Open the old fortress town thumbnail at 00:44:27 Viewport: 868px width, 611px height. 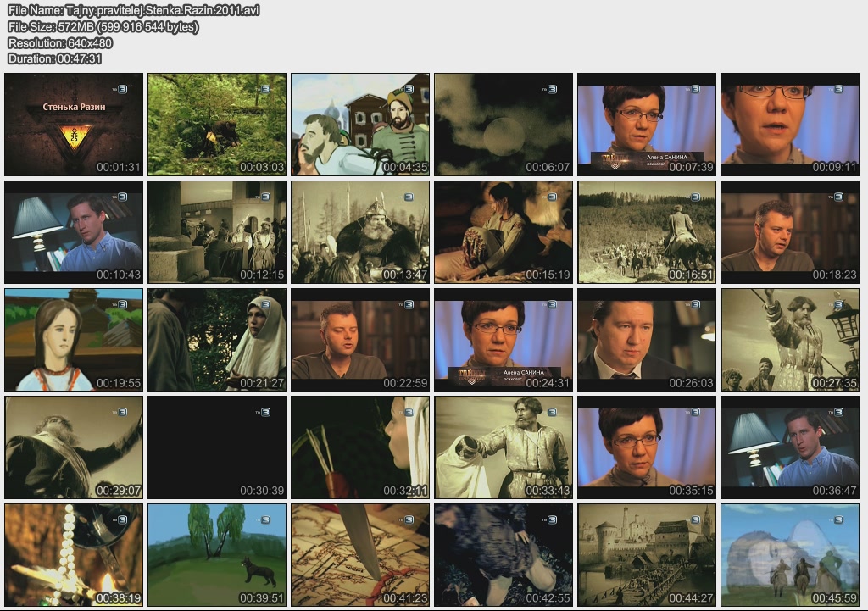coord(647,554)
